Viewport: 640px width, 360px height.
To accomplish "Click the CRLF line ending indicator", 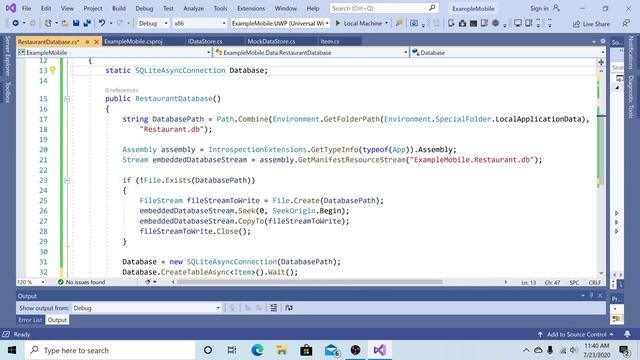I will [x=594, y=282].
